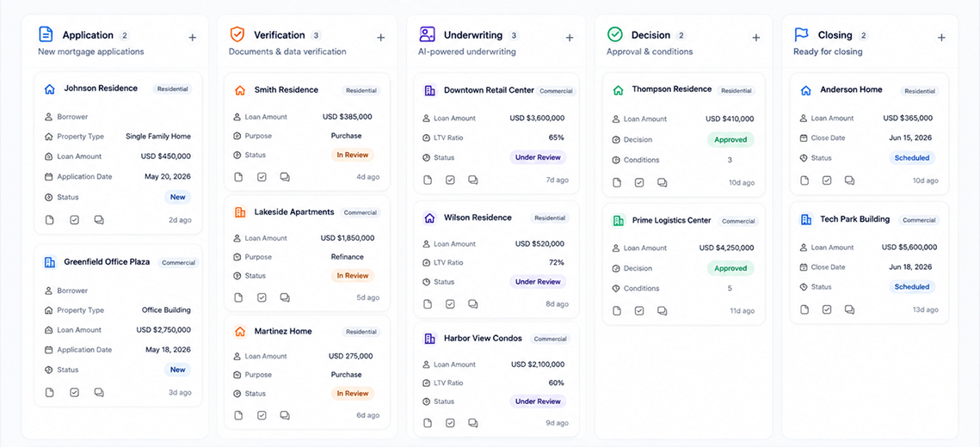
Task: Click the Underwriting column header icon
Action: [427, 34]
